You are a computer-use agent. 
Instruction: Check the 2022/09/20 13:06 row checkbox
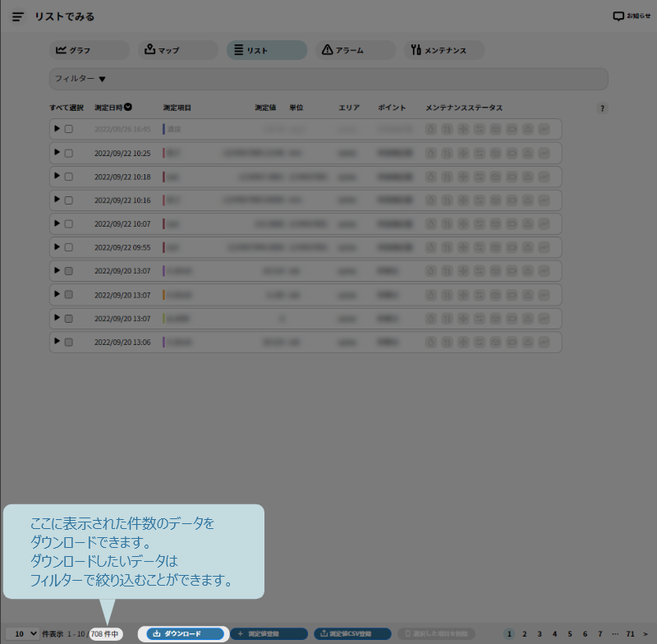(69, 342)
